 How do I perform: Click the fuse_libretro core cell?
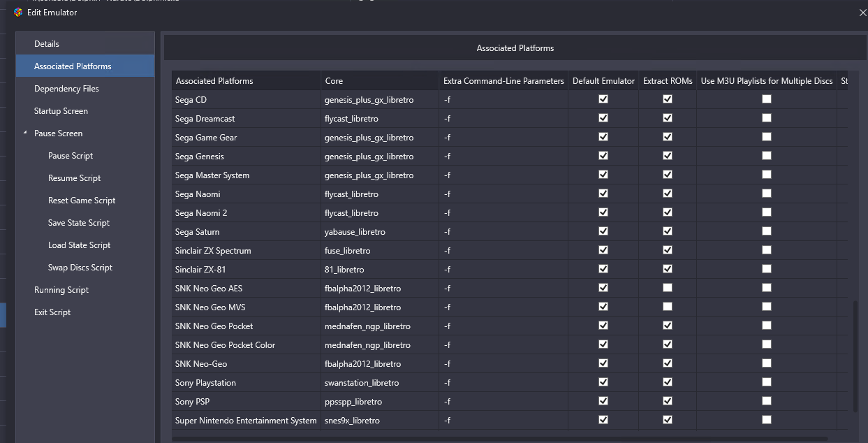[x=380, y=251]
